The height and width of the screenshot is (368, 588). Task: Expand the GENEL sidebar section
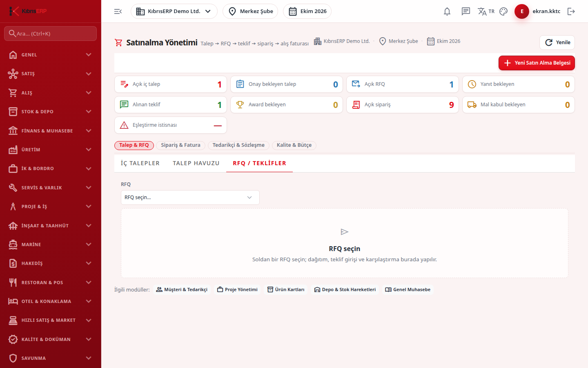coord(51,55)
